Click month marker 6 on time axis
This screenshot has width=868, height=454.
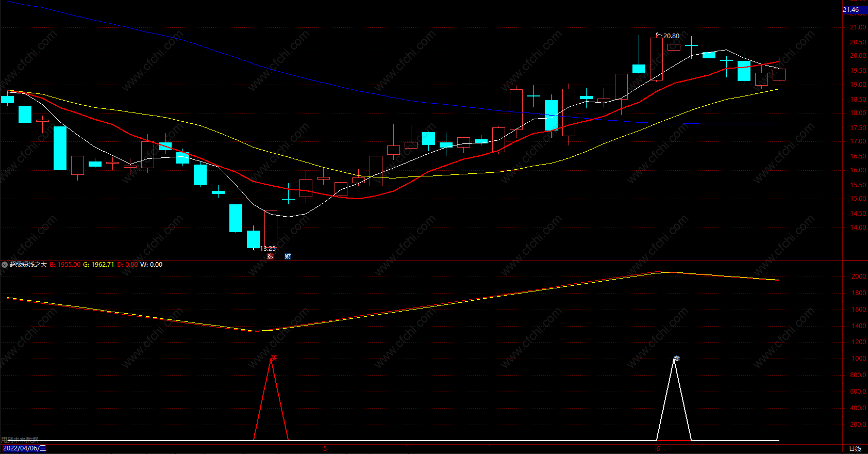coord(658,448)
